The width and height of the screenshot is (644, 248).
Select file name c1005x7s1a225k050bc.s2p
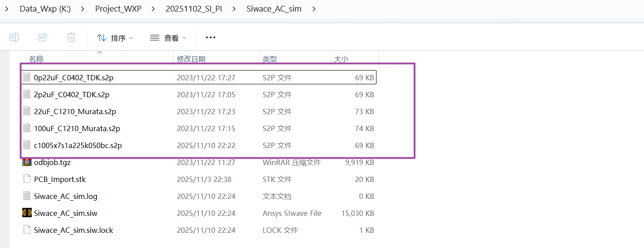point(78,145)
